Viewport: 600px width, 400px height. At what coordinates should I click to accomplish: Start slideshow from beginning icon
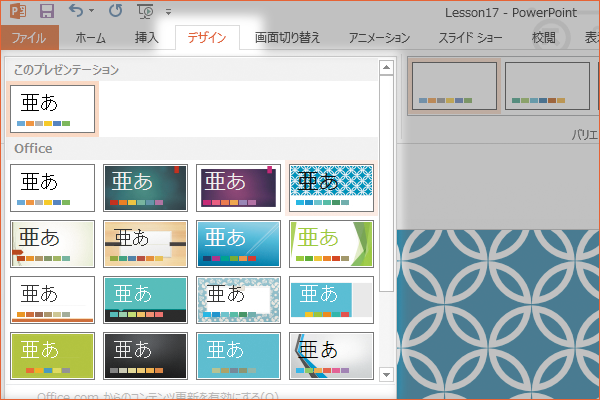tap(146, 12)
